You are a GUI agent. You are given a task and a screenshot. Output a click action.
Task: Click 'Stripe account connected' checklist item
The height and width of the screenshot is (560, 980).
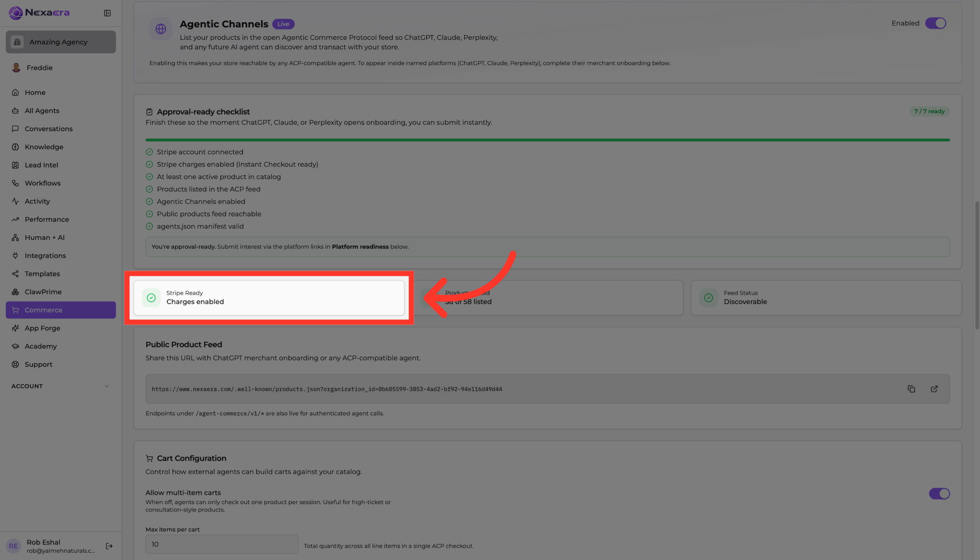pyautogui.click(x=194, y=152)
